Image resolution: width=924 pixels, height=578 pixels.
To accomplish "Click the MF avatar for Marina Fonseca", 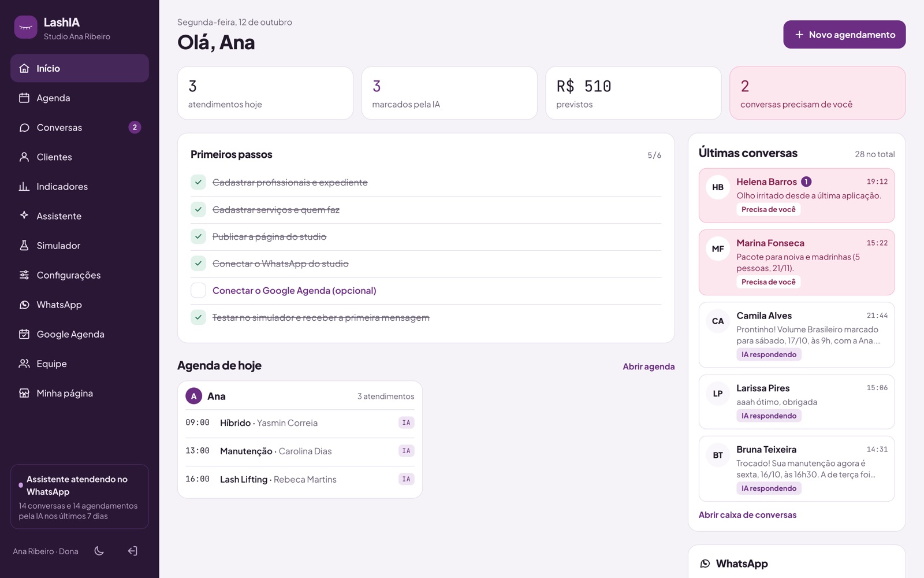I will (x=718, y=249).
